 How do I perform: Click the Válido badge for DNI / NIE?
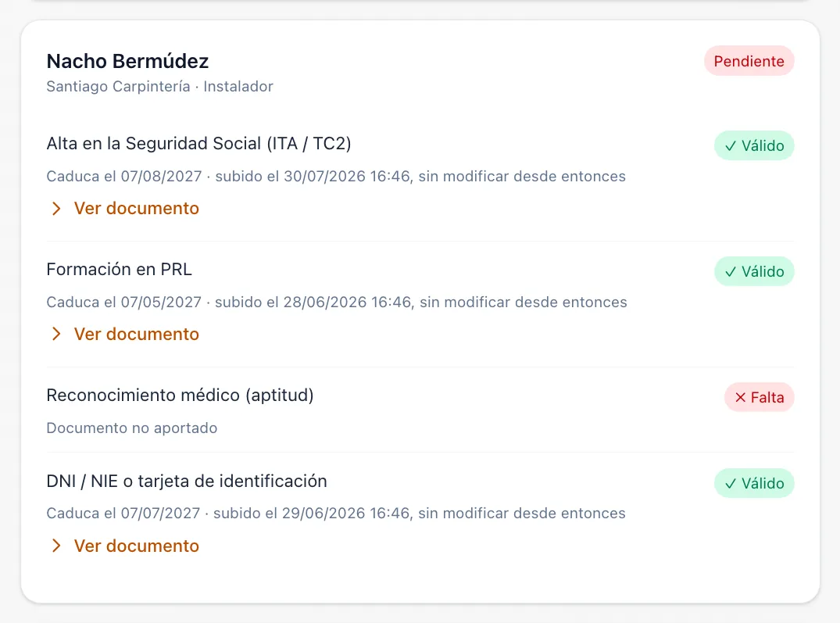click(754, 483)
